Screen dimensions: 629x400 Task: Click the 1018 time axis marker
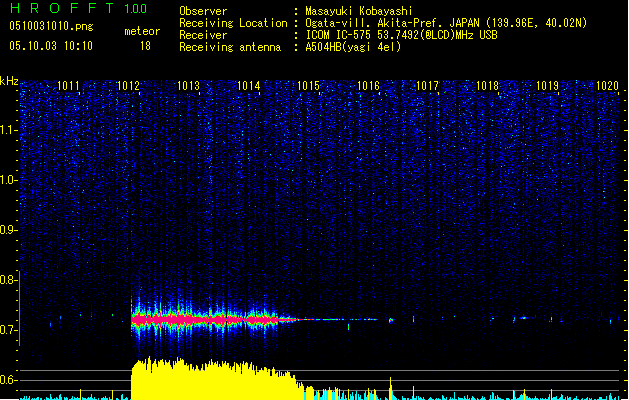click(487, 86)
